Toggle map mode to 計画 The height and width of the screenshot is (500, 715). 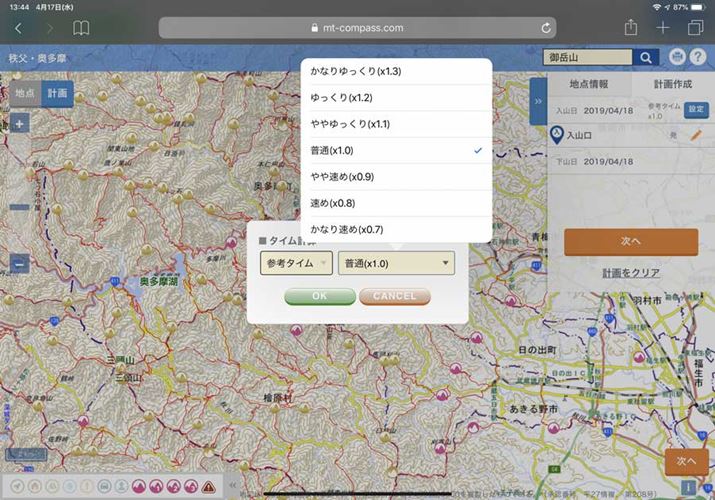coord(58,93)
